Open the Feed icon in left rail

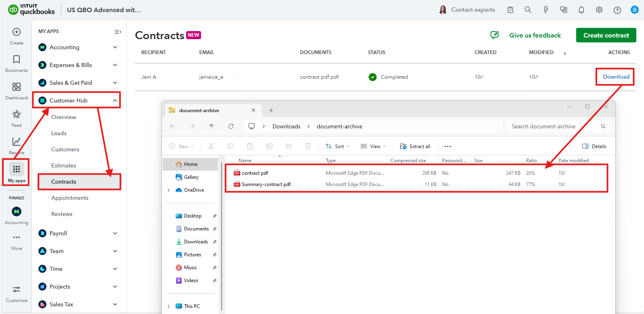pos(17,115)
